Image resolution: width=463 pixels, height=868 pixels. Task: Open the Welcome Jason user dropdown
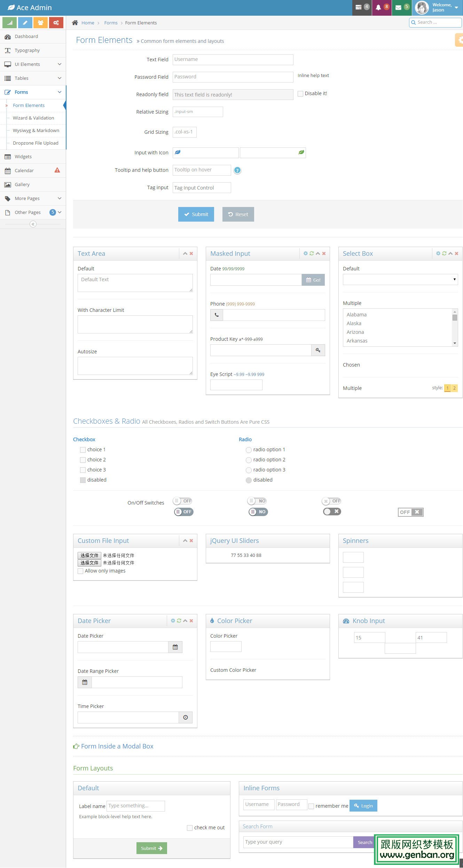437,7
